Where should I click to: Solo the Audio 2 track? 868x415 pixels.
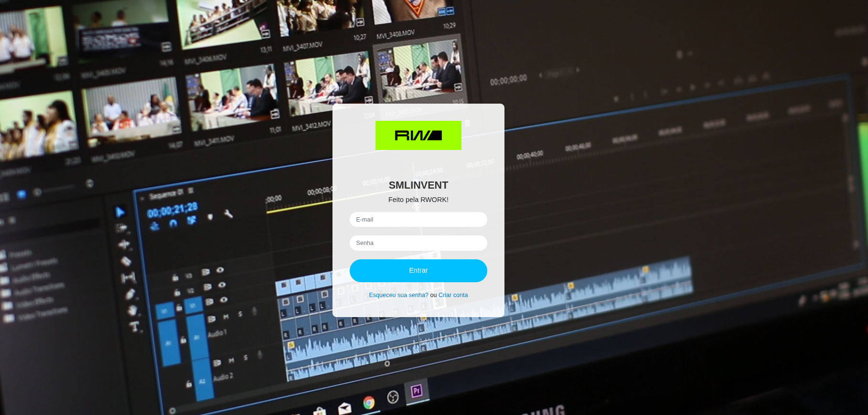point(246,358)
